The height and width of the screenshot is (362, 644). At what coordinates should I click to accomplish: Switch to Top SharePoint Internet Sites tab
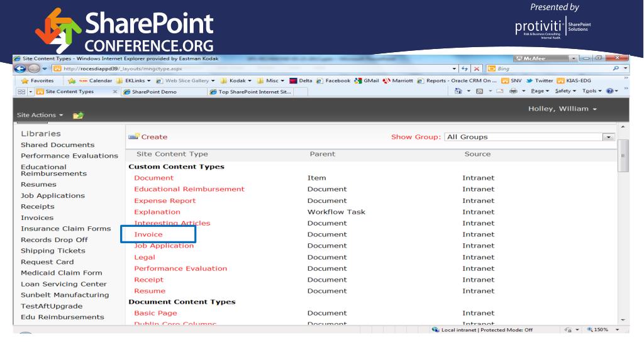(250, 92)
